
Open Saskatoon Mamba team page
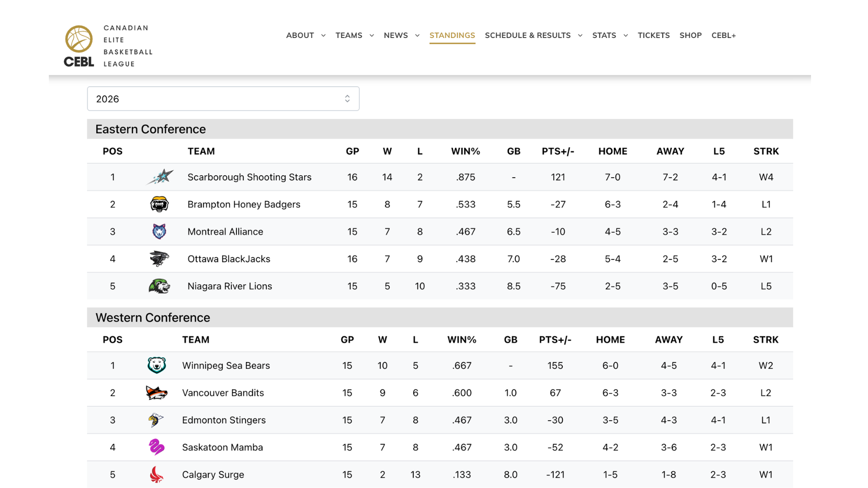click(222, 447)
